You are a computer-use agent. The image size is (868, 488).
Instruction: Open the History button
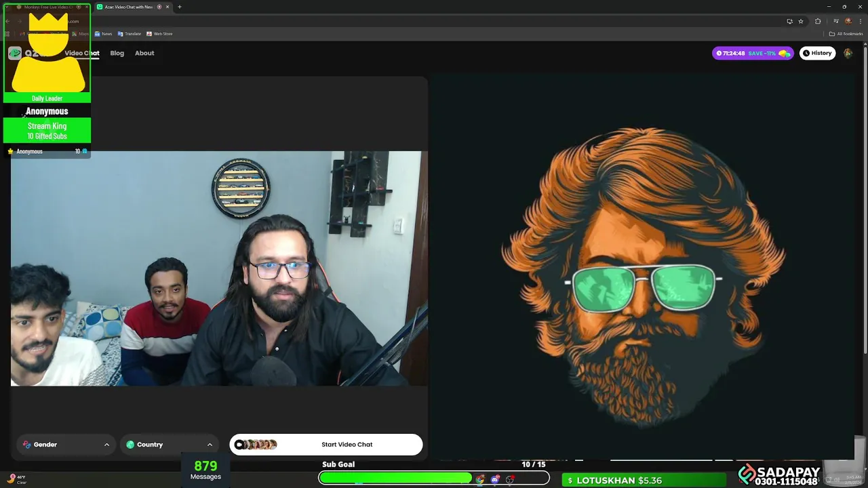point(817,53)
